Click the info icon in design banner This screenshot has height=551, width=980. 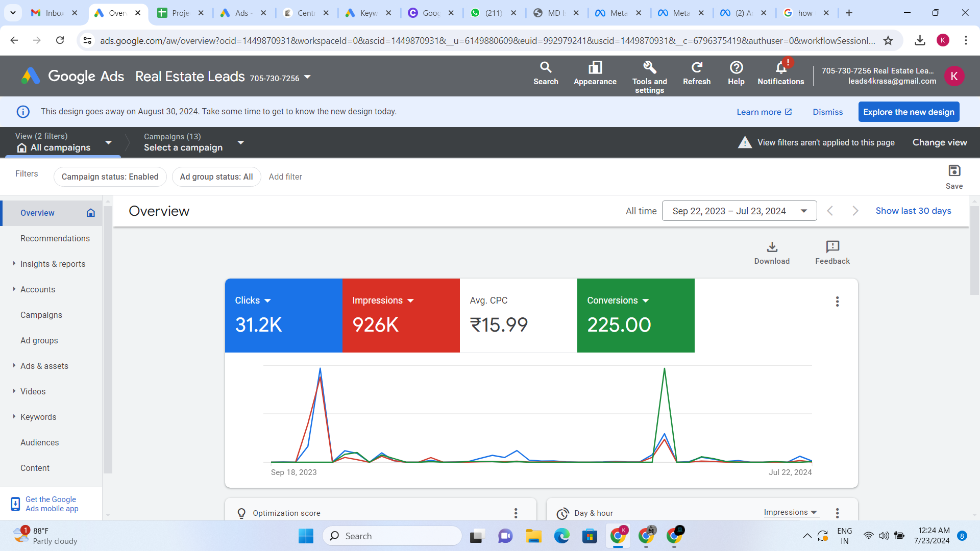click(23, 112)
